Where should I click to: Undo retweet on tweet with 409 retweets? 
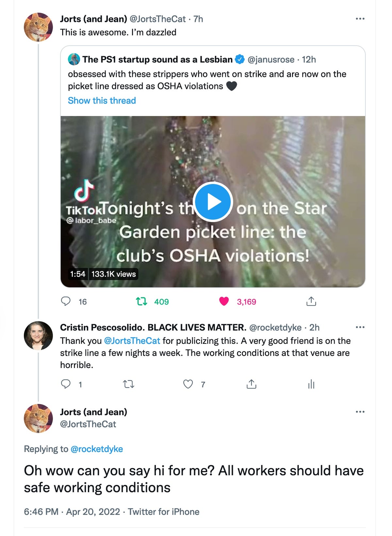click(x=141, y=301)
